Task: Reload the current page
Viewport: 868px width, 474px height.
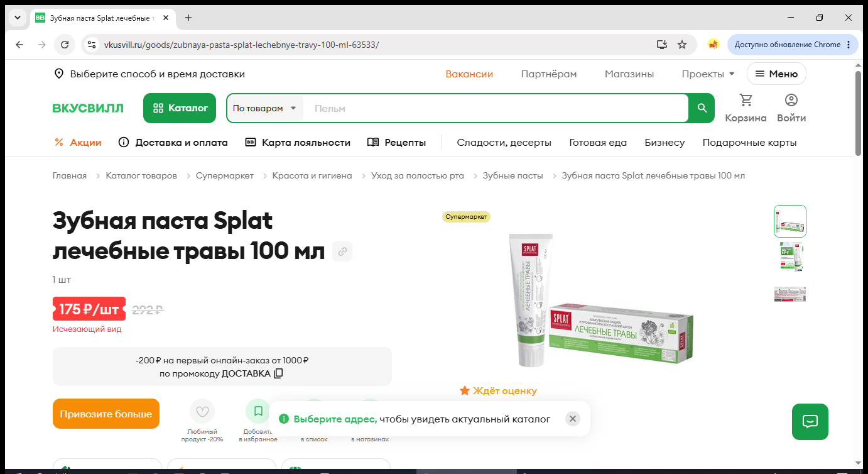Action: coord(64,45)
